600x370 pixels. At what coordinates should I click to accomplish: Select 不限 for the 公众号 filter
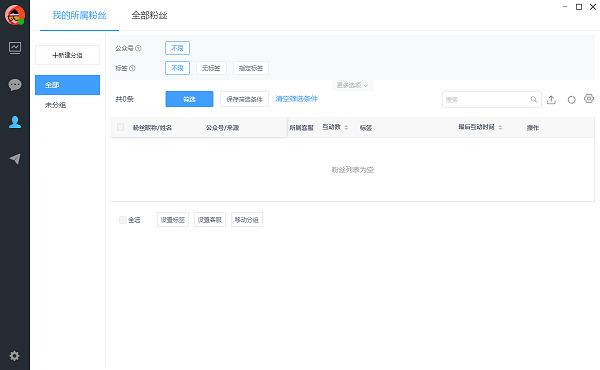pyautogui.click(x=177, y=48)
